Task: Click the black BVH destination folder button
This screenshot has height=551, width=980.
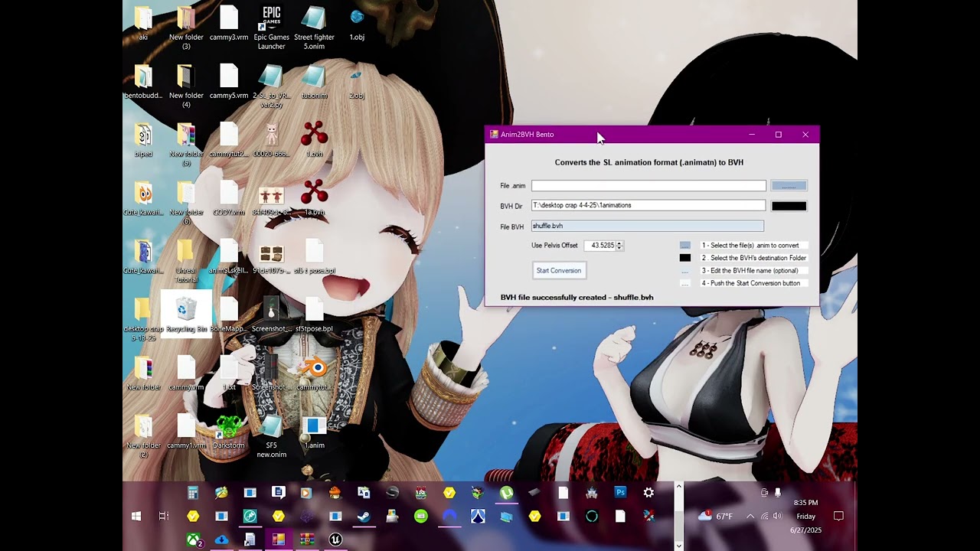Action: pos(789,206)
